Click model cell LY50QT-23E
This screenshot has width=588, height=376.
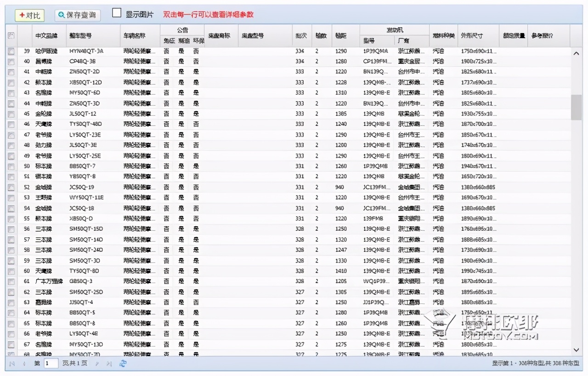click(x=85, y=135)
